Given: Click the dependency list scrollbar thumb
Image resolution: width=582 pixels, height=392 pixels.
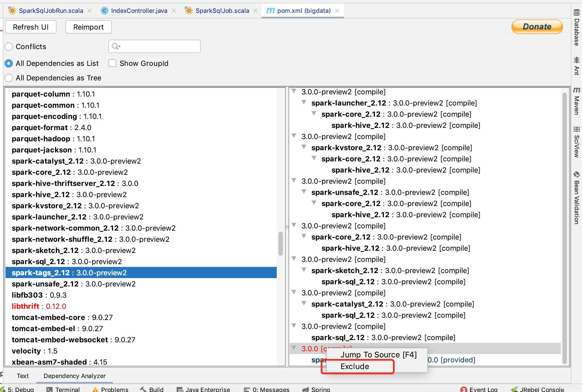Looking at the screenshot, I should [281, 243].
